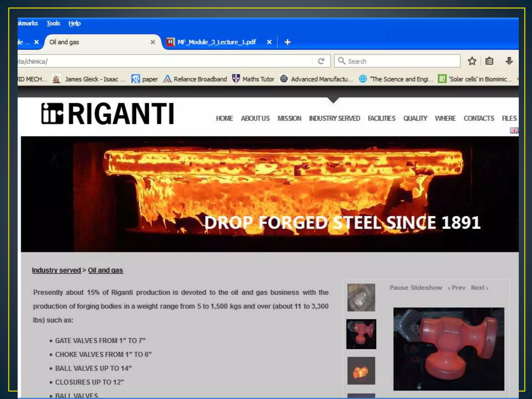The image size is (532, 399).
Task: Bookmark this page with star icon
Action: [x=472, y=61]
